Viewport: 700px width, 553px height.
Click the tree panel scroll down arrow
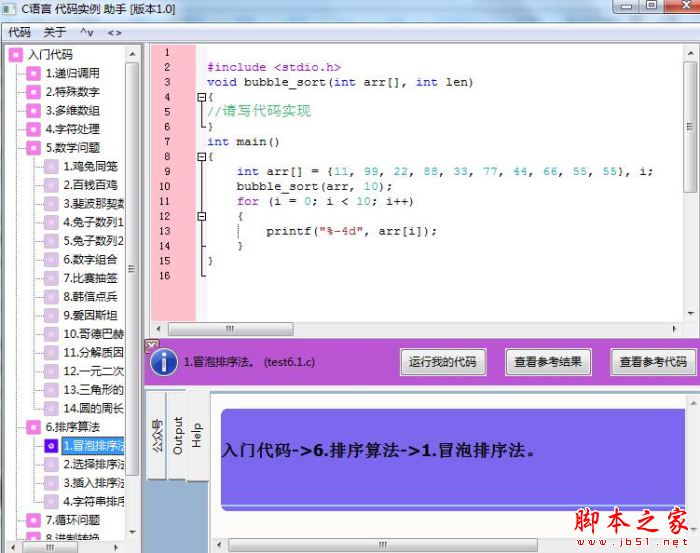pos(132,532)
